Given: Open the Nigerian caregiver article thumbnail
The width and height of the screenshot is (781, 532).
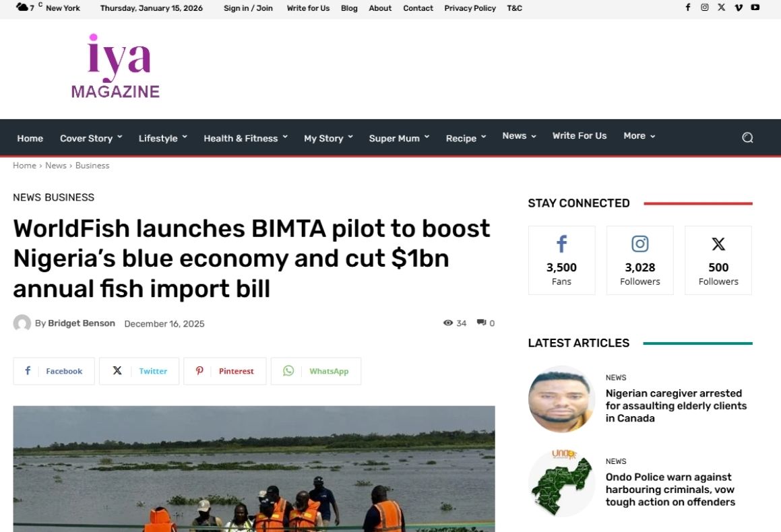Looking at the screenshot, I should coord(561,399).
